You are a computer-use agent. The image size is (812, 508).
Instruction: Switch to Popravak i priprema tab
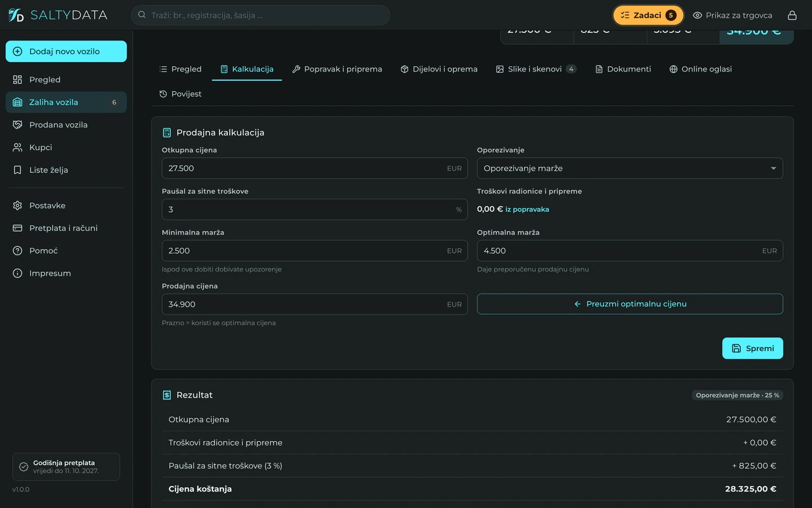coord(337,69)
